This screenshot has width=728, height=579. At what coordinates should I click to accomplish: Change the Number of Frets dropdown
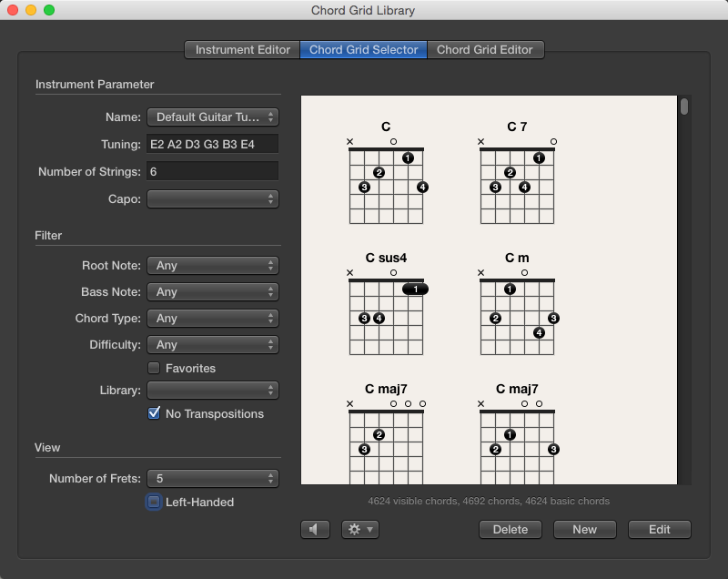tap(212, 478)
